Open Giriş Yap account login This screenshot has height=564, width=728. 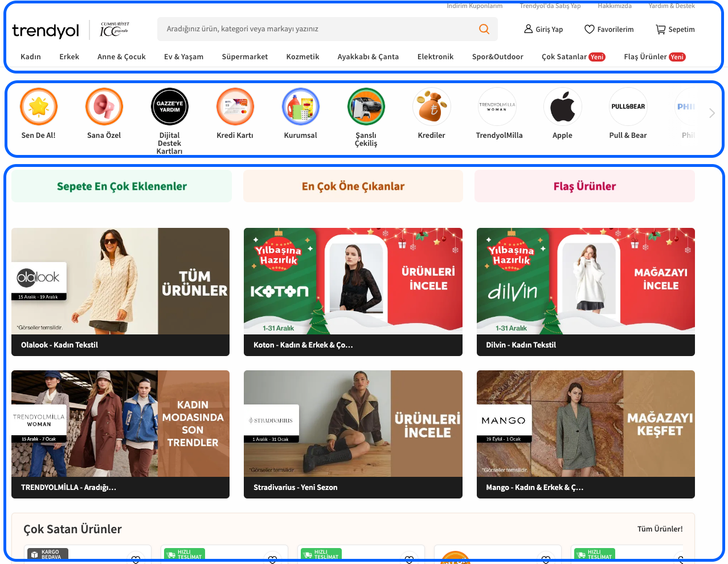point(543,29)
